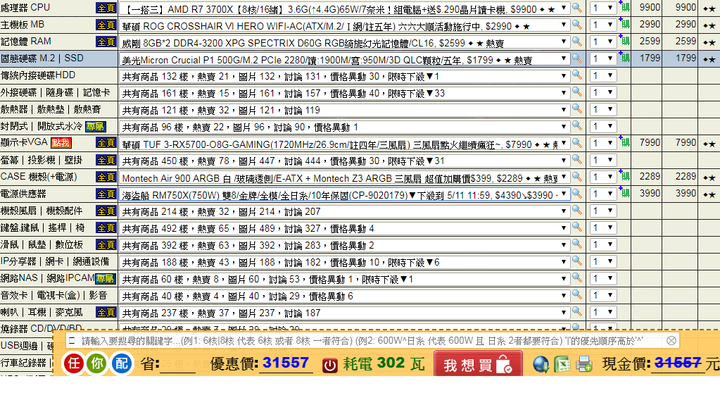Click the 耗電 302 瓦 power reading
Image resolution: width=720 pixels, height=393 pixels.
point(384,364)
